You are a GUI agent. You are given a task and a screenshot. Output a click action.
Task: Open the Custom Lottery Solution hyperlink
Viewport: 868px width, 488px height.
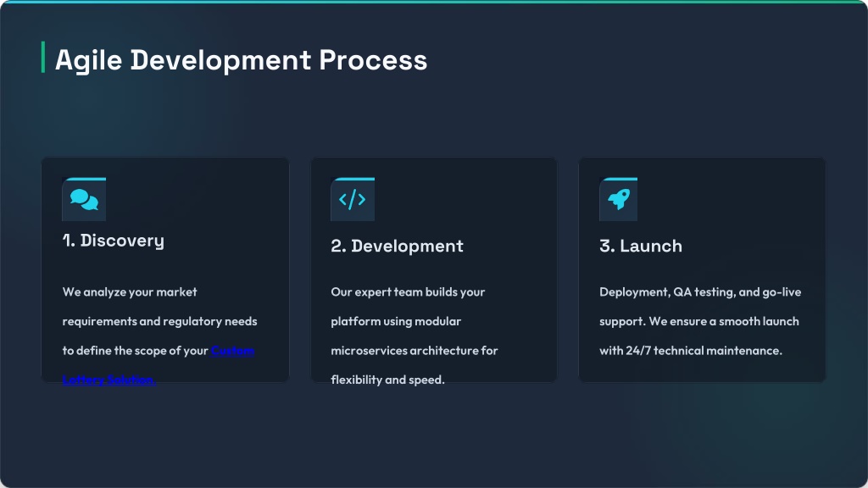[232, 351]
